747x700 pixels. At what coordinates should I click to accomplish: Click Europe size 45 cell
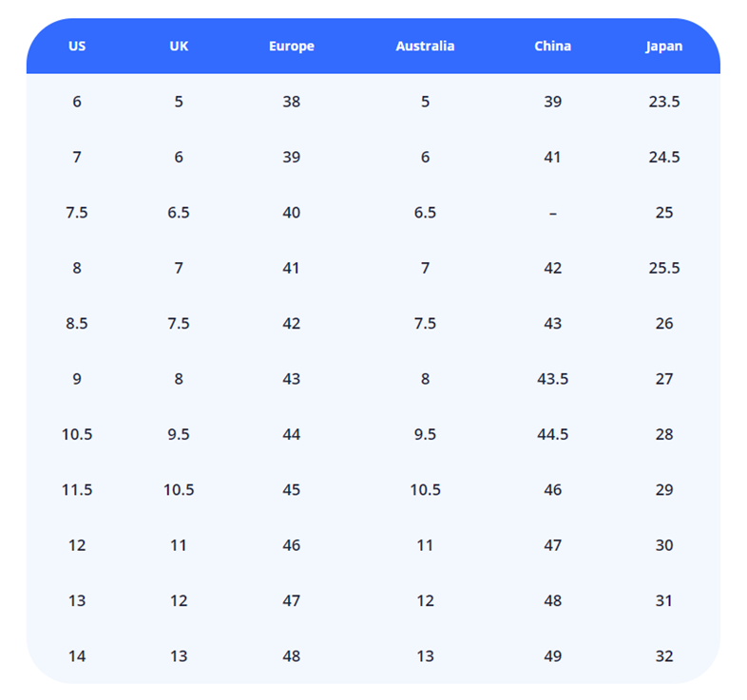tap(291, 490)
